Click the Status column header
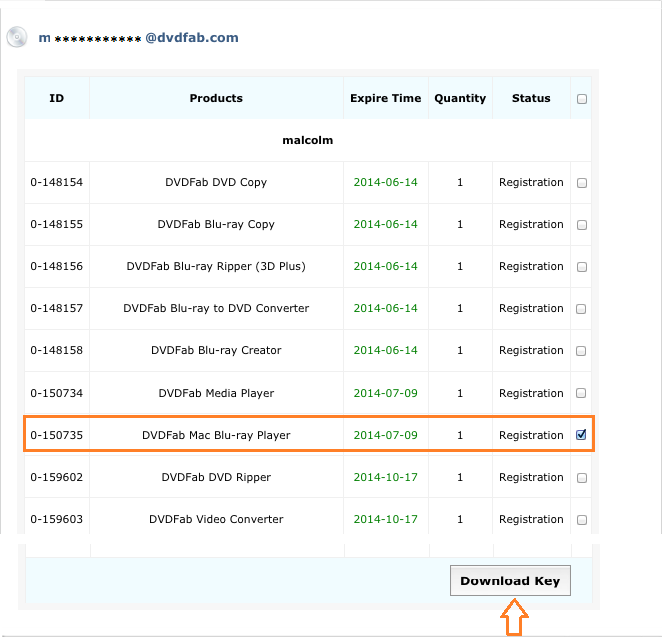Image resolution: width=662 pixels, height=637 pixels. [531, 98]
